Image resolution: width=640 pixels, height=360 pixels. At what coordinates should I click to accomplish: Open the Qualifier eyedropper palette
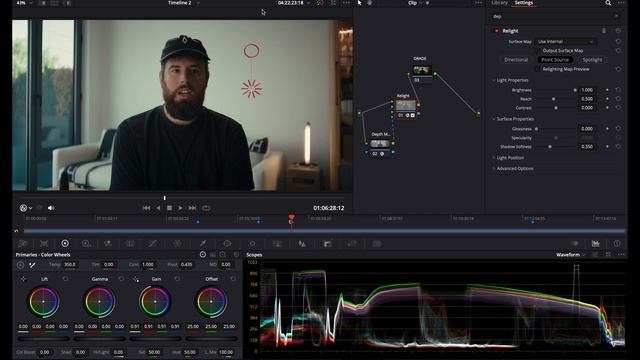tap(203, 243)
